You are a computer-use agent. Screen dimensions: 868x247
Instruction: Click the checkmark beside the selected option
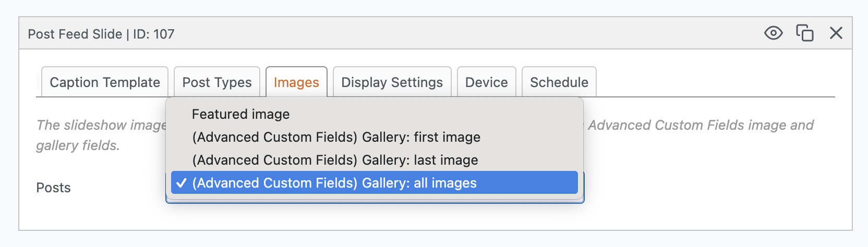[x=181, y=183]
